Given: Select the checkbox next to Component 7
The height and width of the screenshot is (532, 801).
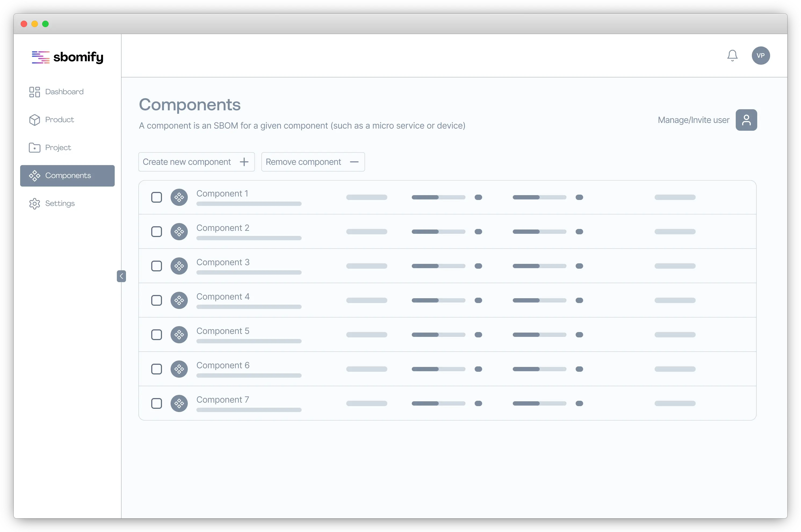Looking at the screenshot, I should tap(157, 403).
